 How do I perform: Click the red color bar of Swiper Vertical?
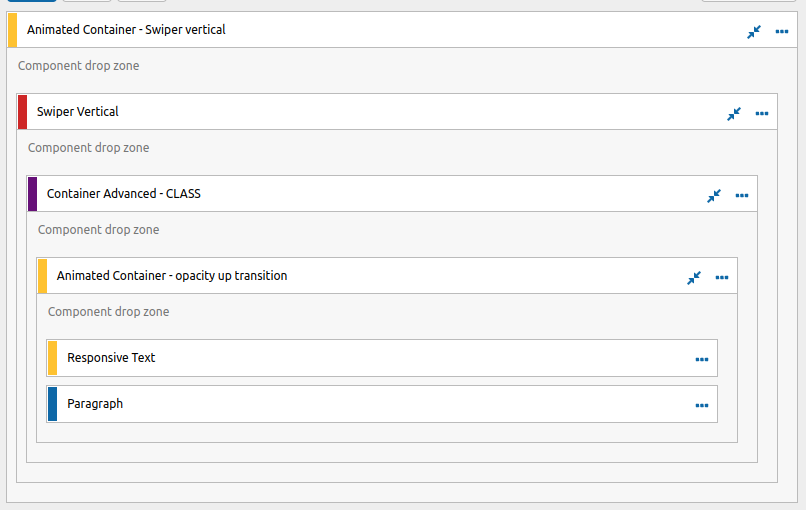click(x=23, y=112)
